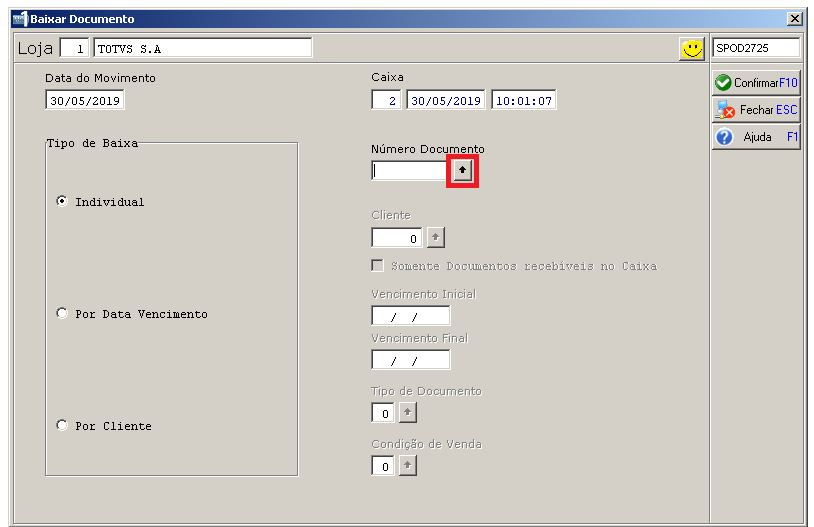Click the Vencimento Final date field
The height and width of the screenshot is (527, 814).
pyautogui.click(x=411, y=360)
